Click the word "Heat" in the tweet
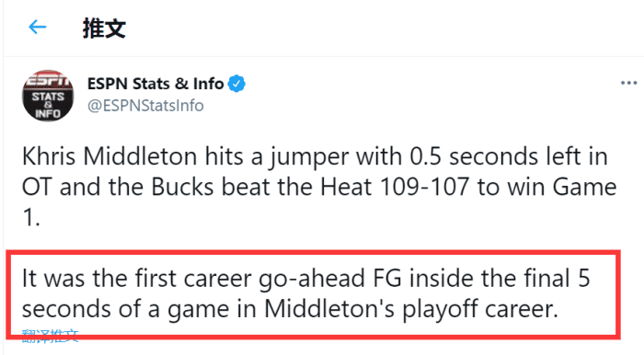 (346, 187)
